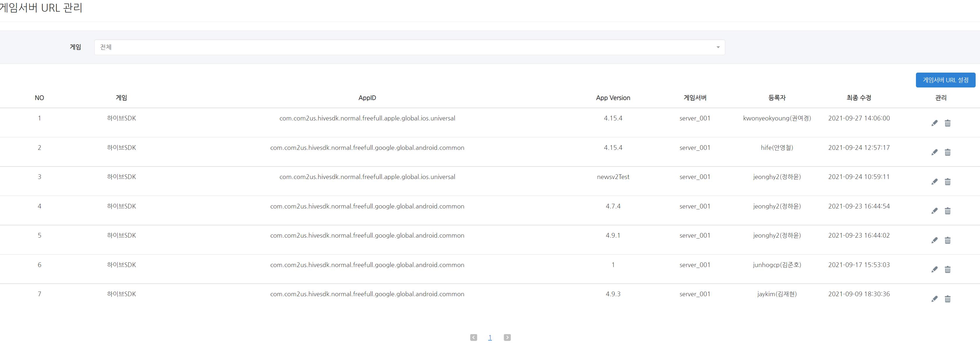Click the AppID column header

coord(367,98)
